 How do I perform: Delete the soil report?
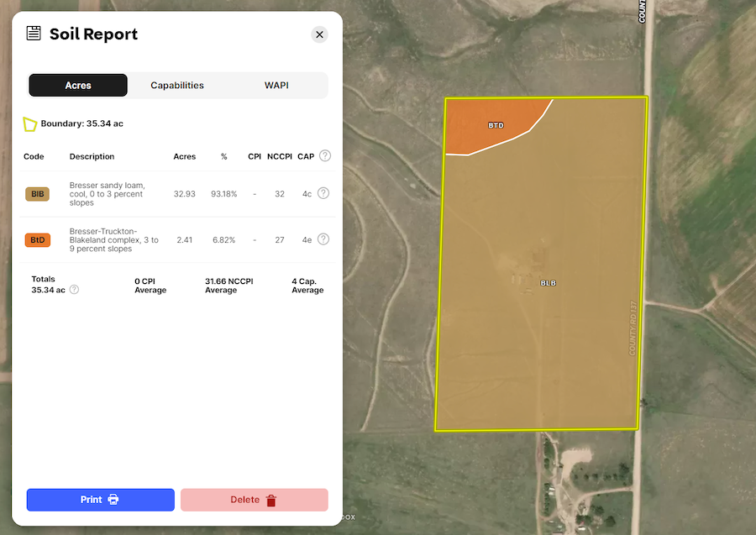coord(254,500)
